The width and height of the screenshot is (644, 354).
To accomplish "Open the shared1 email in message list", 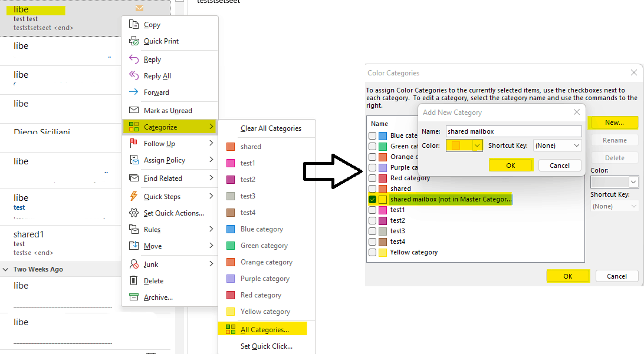I will [61, 243].
